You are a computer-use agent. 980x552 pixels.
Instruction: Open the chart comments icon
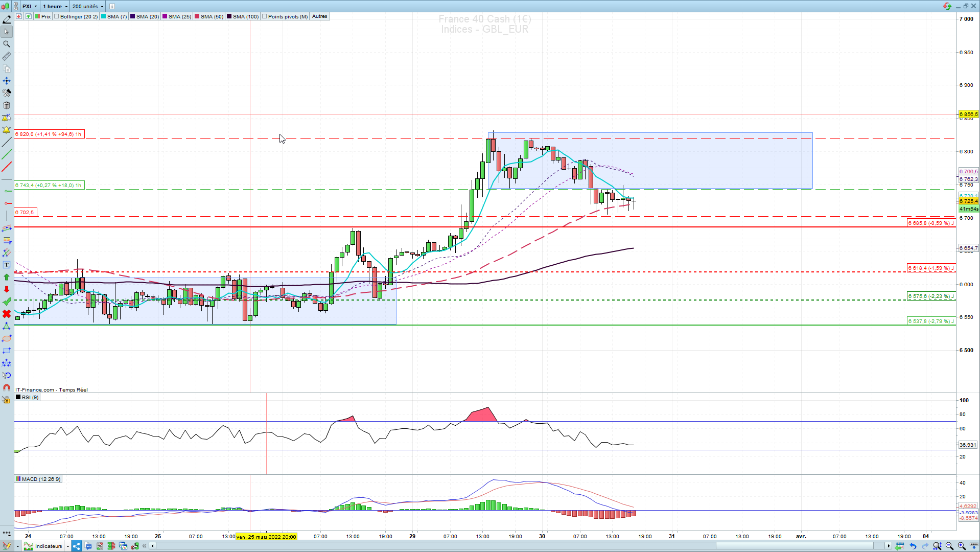click(x=88, y=546)
